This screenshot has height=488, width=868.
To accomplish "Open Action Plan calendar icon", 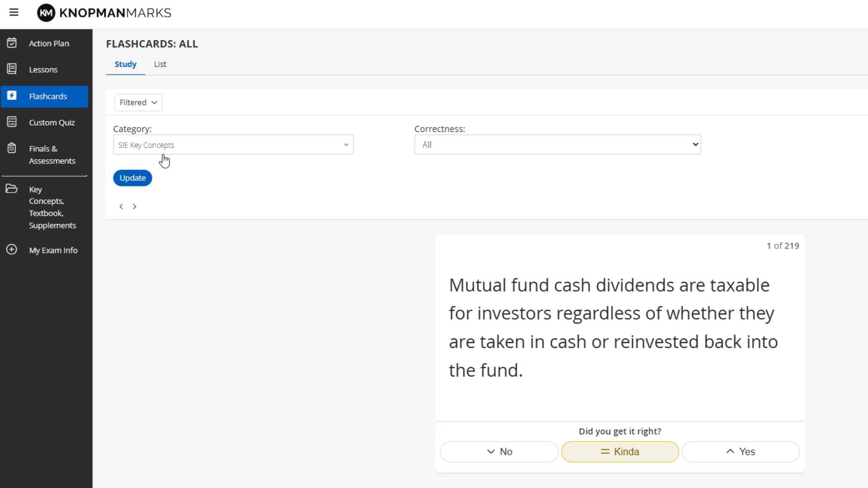I will click(x=12, y=43).
